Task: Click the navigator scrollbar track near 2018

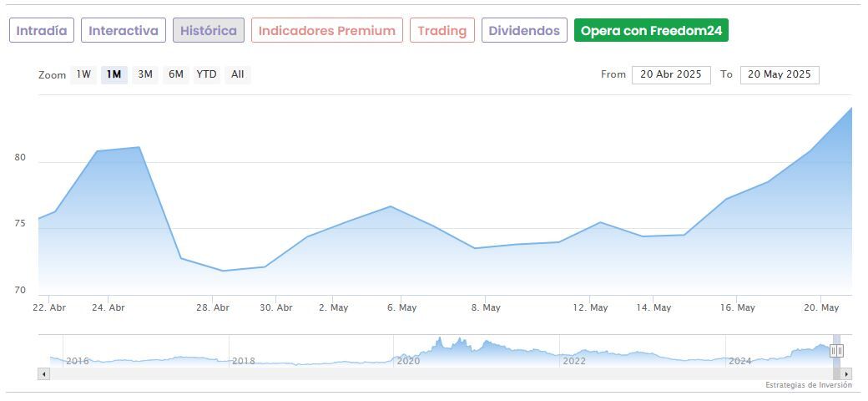Action: (x=242, y=374)
